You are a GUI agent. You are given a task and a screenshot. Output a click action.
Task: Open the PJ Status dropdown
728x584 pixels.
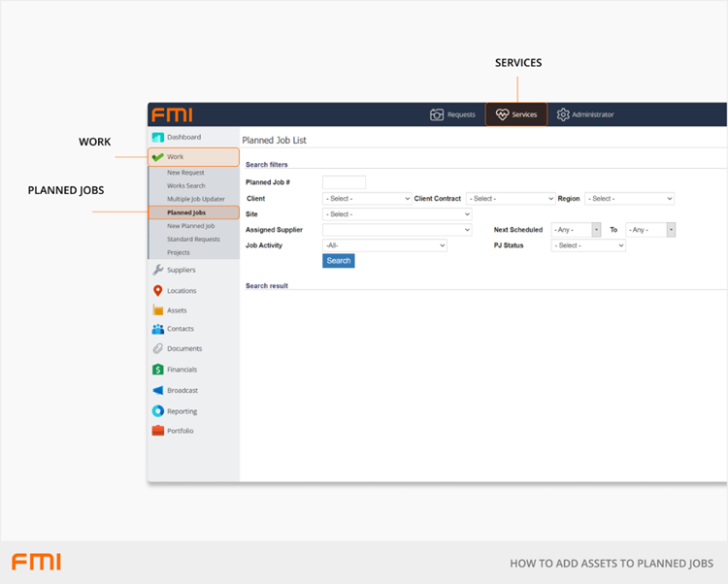coord(588,245)
